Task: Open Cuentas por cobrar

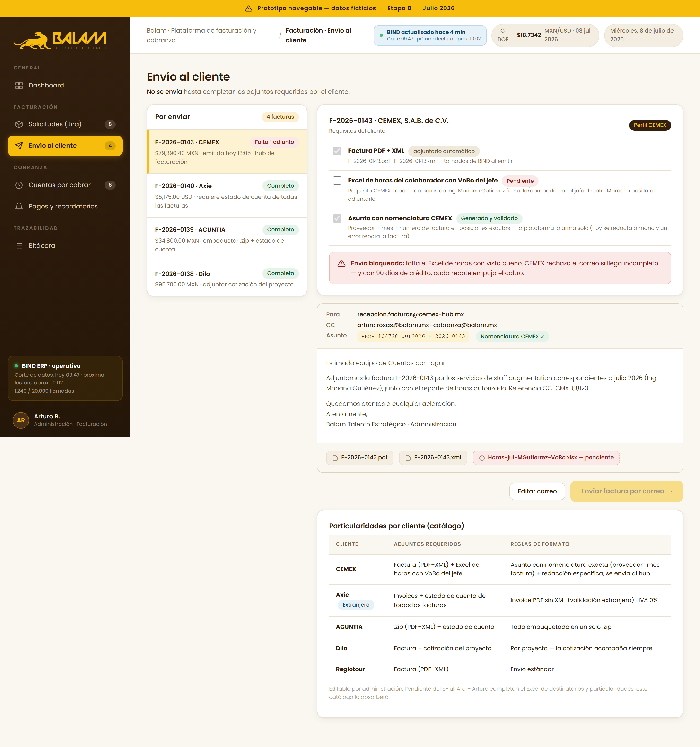Action: [x=65, y=185]
